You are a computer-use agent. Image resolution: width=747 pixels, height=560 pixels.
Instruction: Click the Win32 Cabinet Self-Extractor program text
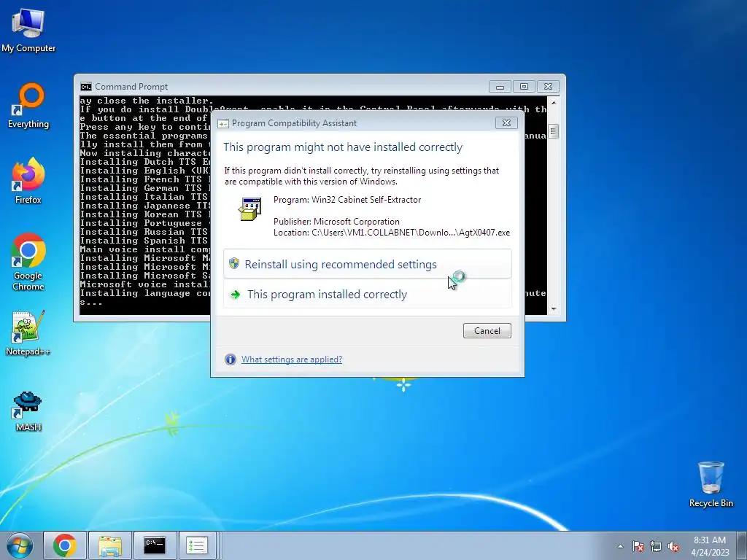347,200
